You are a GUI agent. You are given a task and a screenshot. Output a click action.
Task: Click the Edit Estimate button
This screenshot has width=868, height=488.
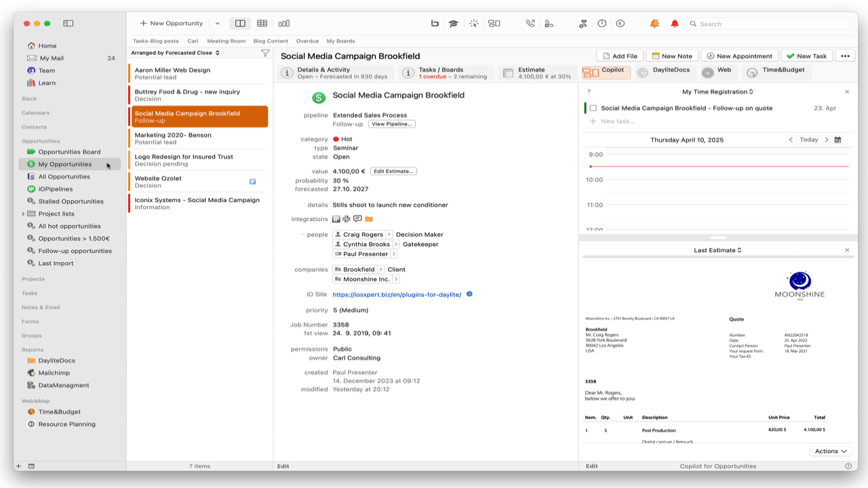(394, 171)
